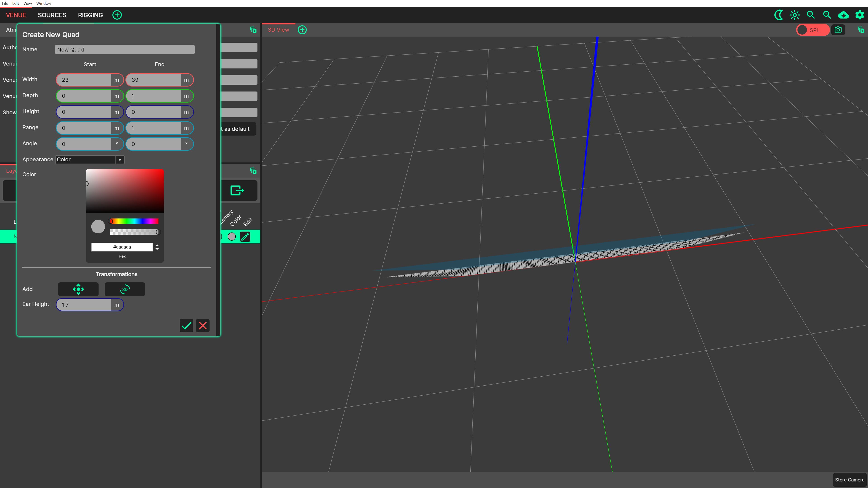Screen dimensions: 868x488
Task: Click the Name input field
Action: (125, 49)
